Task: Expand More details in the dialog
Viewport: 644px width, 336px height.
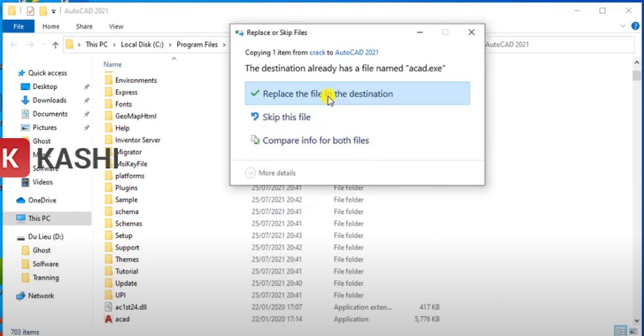Action: pos(270,173)
